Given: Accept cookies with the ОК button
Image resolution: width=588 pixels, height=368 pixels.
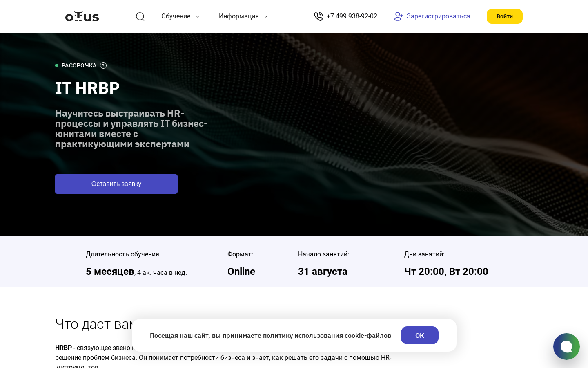Looking at the screenshot, I should [x=420, y=335].
